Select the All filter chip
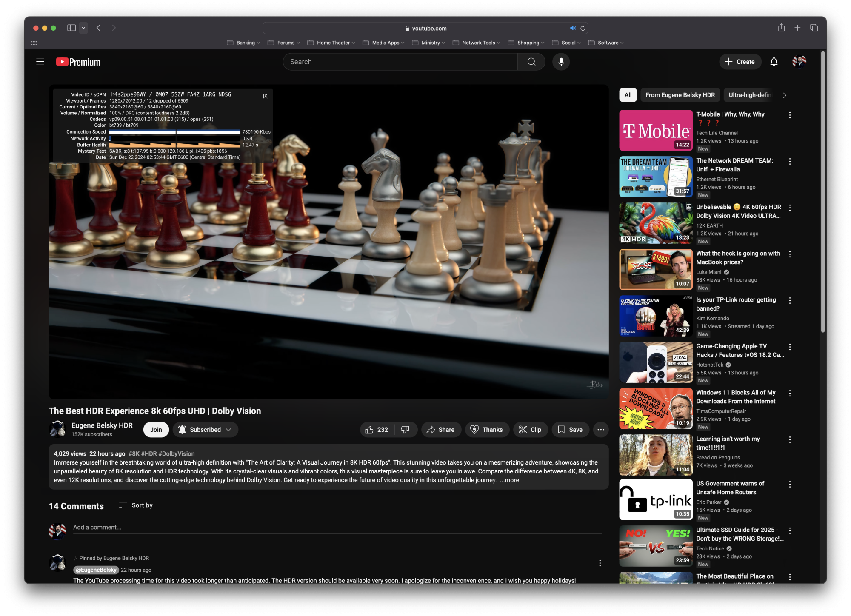The height and width of the screenshot is (616, 851). tap(628, 95)
